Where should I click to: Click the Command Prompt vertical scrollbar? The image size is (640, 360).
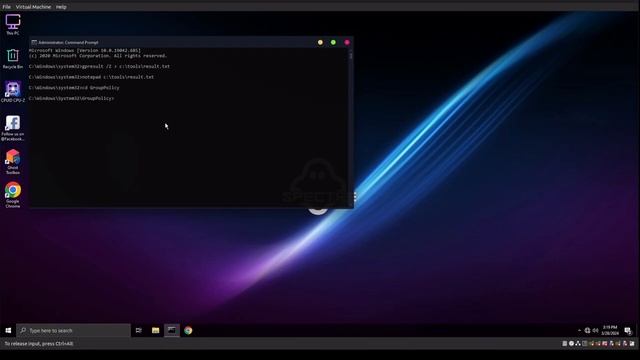[351, 127]
